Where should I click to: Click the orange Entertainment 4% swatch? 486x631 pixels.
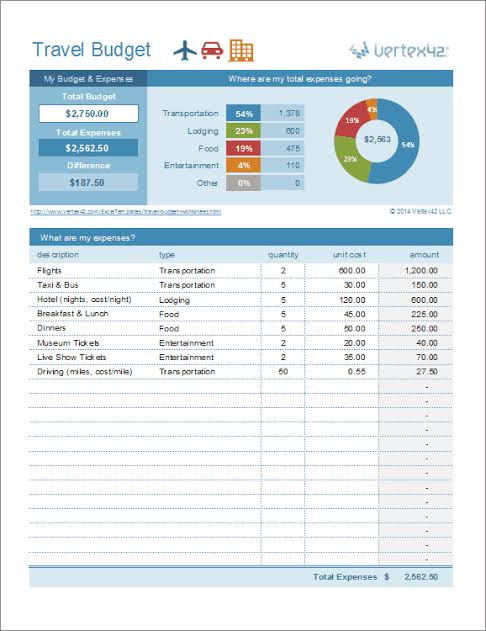(x=243, y=165)
